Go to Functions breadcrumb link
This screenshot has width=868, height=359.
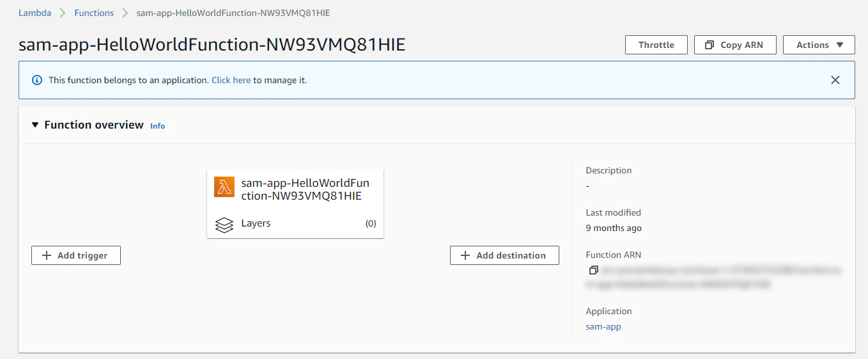click(94, 13)
